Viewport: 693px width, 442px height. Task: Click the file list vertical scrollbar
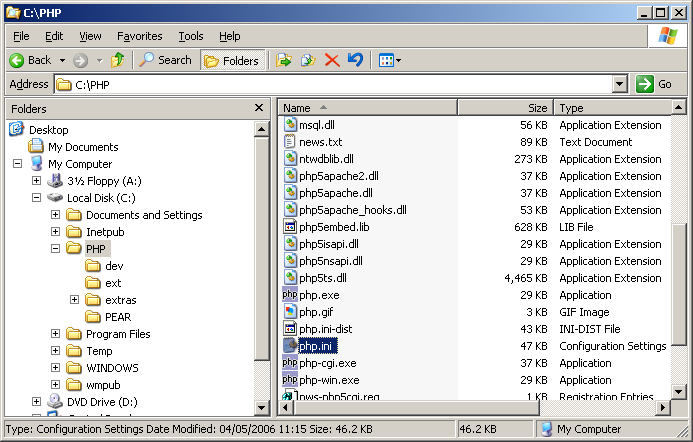click(x=679, y=300)
